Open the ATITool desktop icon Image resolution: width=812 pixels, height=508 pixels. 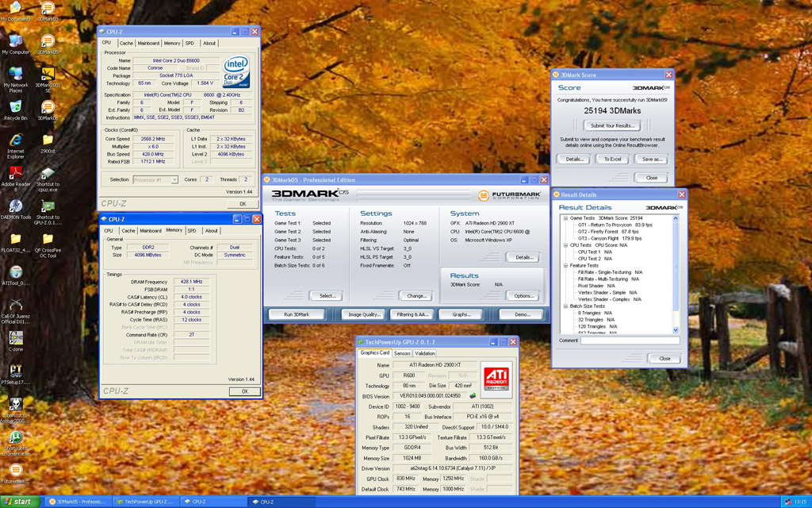click(x=16, y=276)
